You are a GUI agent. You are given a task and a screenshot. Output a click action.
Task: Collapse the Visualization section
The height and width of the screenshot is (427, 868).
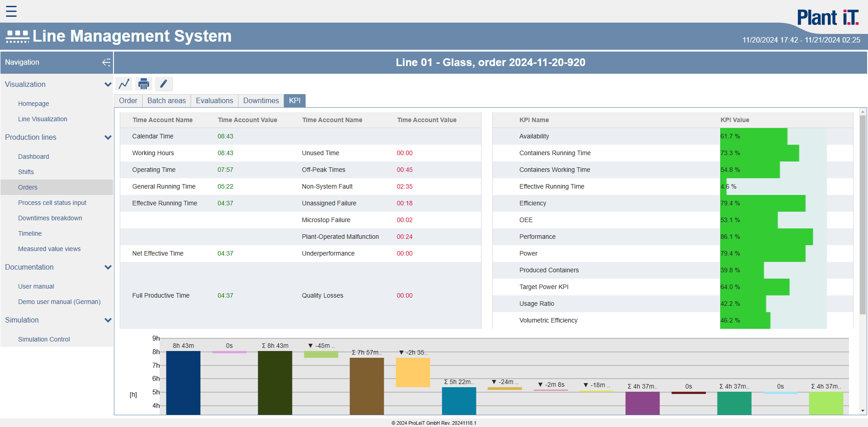[108, 84]
